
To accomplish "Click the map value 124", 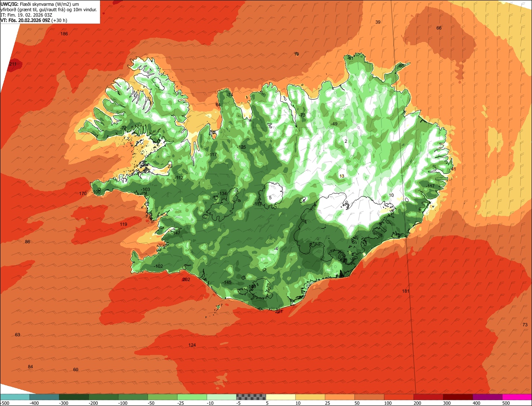I will coord(192,345).
